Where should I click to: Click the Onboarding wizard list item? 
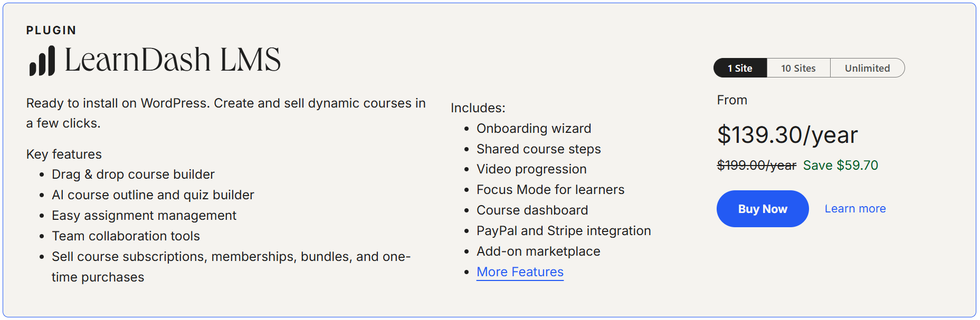tap(534, 128)
